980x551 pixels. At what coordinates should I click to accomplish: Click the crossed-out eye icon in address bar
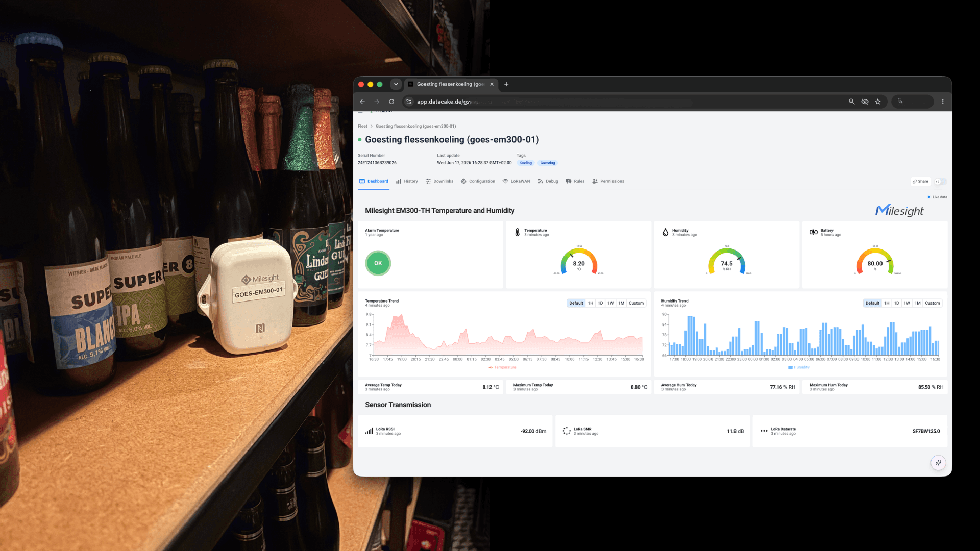point(865,102)
